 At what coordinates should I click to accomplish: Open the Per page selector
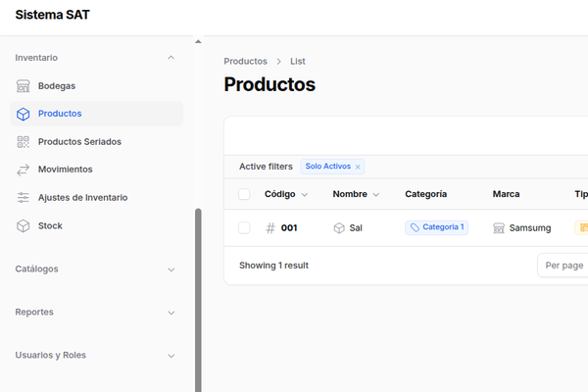[x=563, y=266]
